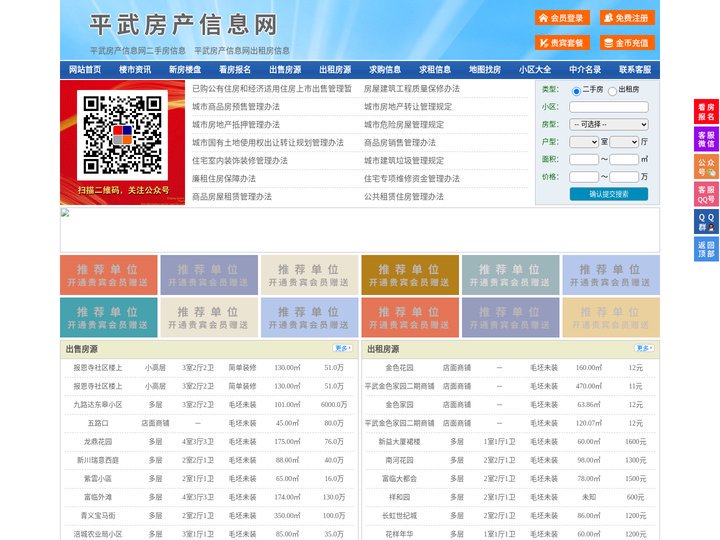Select the 二手房 radio button
The height and width of the screenshot is (540, 720).
click(x=576, y=91)
